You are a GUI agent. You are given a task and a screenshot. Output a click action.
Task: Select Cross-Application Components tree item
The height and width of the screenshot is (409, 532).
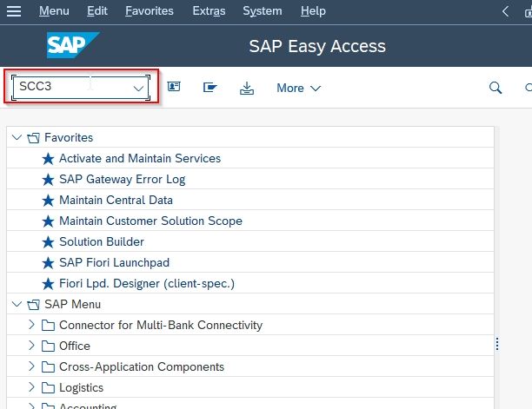142,366
